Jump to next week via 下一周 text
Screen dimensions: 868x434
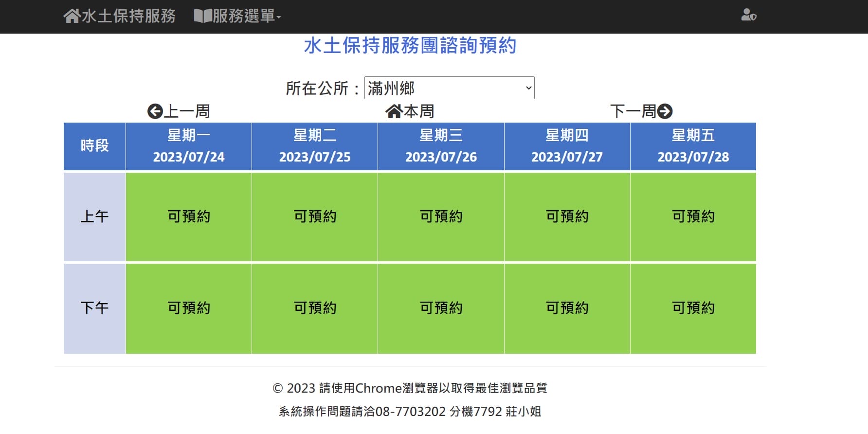[x=633, y=111]
